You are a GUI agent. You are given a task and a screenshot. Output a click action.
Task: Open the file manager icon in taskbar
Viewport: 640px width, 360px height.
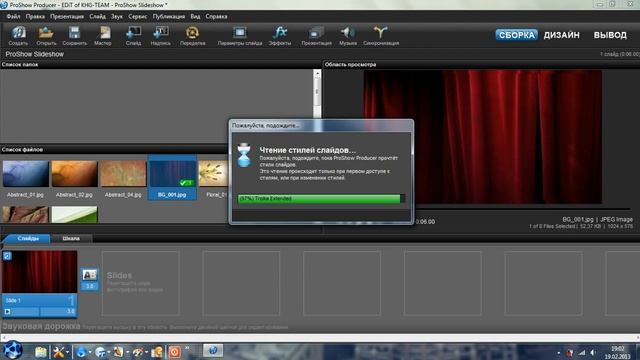(x=40, y=352)
